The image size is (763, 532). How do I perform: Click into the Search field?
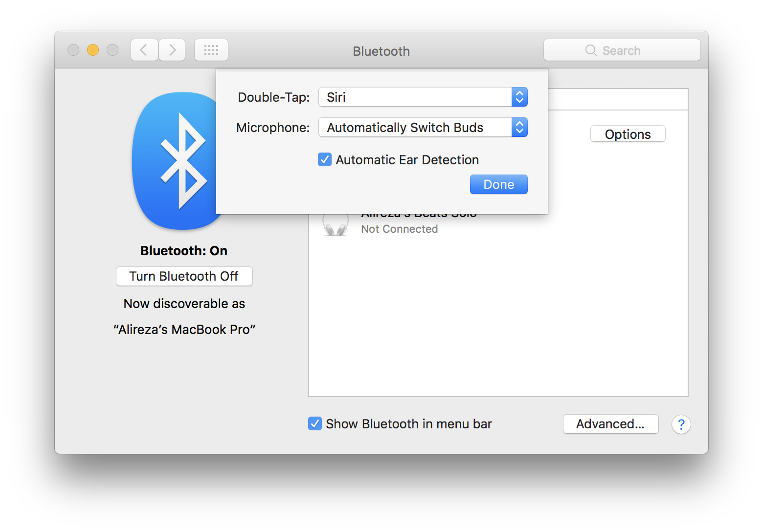pyautogui.click(x=622, y=50)
